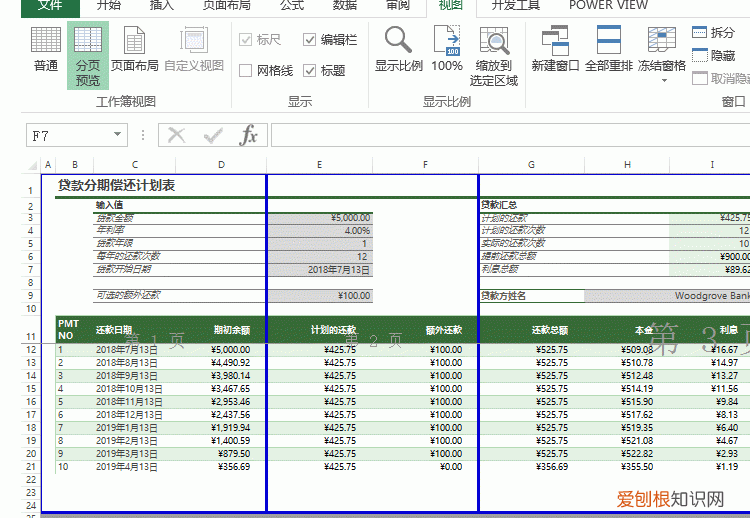The image size is (750, 518).
Task: Click Freeze Panes (冻结窗格) icon
Action: coord(662,48)
